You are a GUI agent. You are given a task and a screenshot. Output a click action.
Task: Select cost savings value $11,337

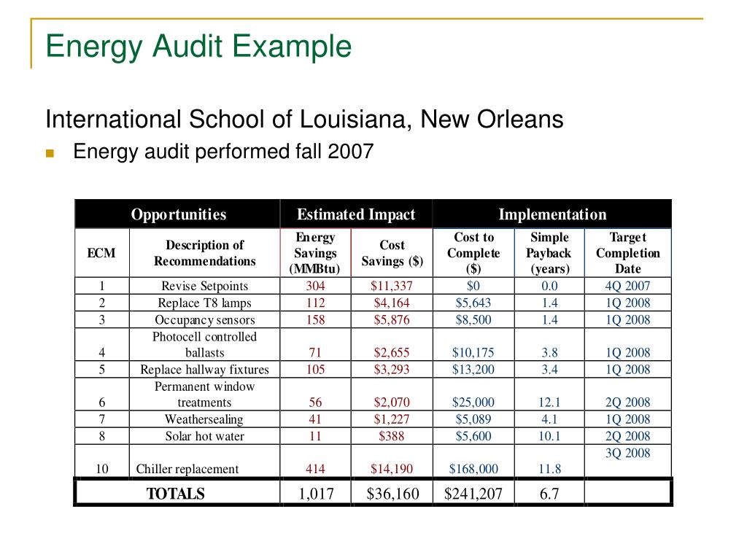pyautogui.click(x=392, y=286)
